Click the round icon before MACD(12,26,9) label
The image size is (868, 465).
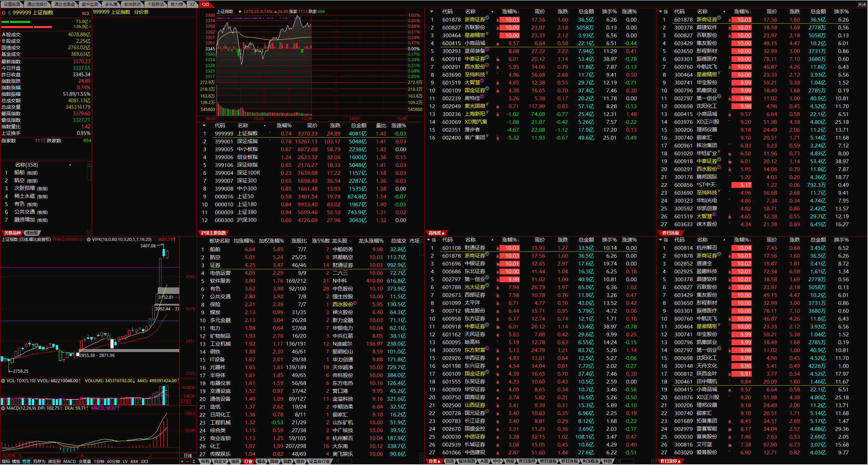click(3, 408)
